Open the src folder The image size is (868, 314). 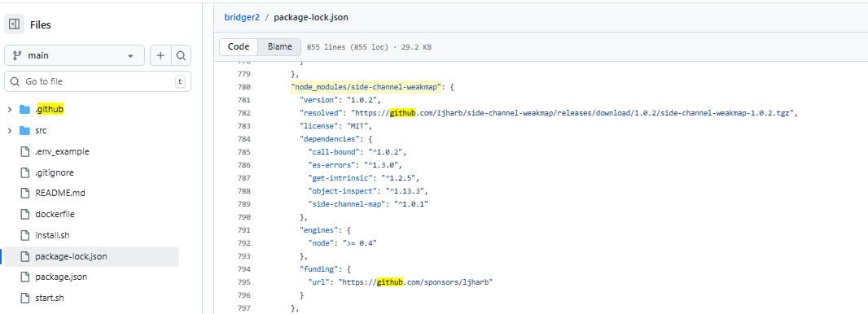point(41,131)
